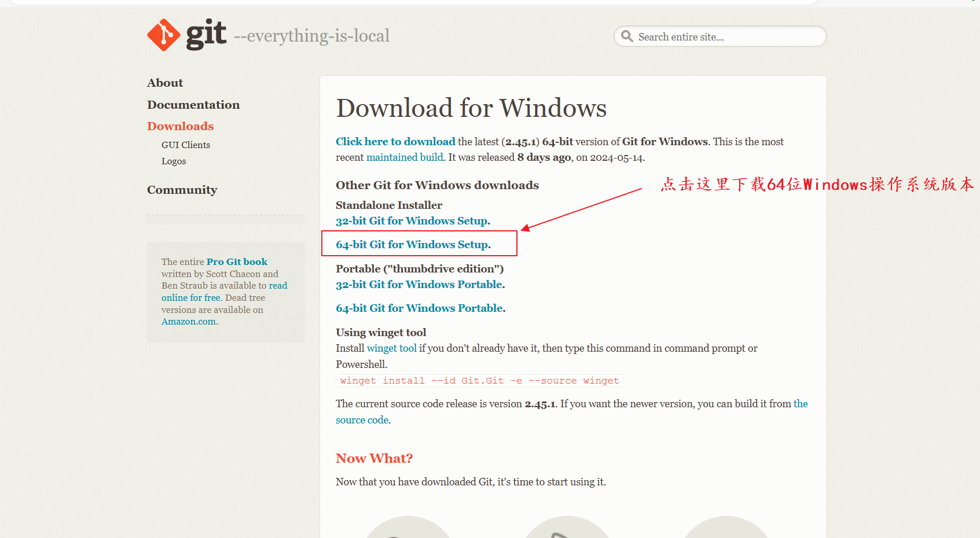Viewport: 980px width, 538px height.
Task: Open the 'Pro Git book' link
Action: [x=237, y=262]
